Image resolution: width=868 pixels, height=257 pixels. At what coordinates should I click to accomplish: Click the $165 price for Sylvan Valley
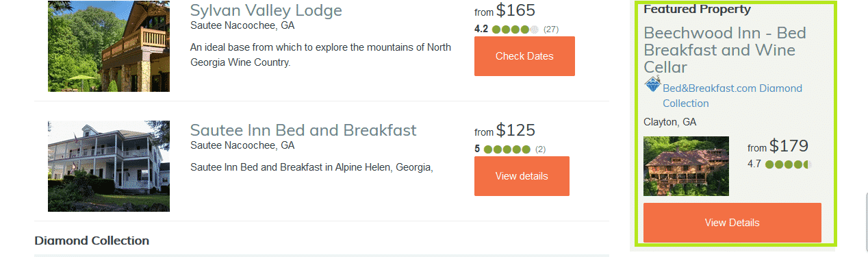pos(515,10)
